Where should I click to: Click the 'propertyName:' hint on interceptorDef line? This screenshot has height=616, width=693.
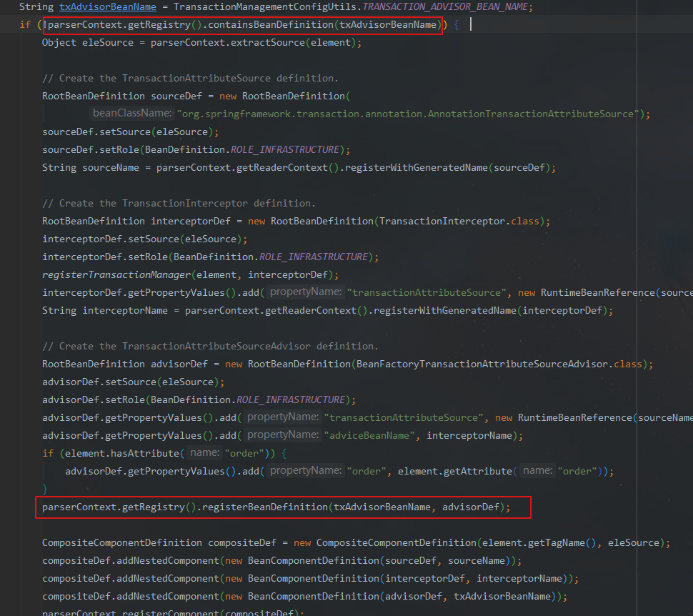(306, 292)
